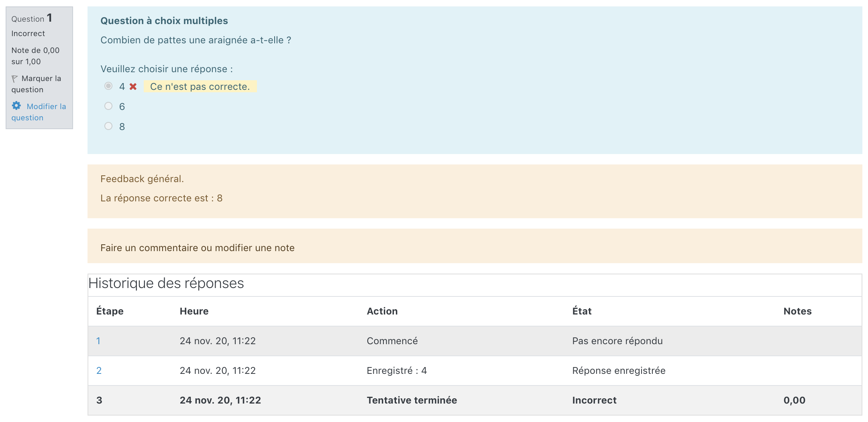The image size is (868, 422).
Task: Click the Tentative terminée row entry
Action: coord(412,400)
